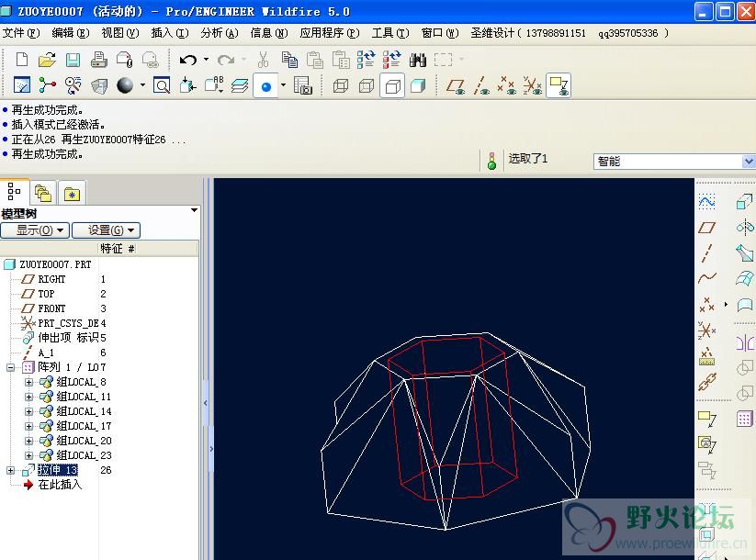Toggle shading display mode
The image size is (756, 560).
pyautogui.click(x=418, y=85)
